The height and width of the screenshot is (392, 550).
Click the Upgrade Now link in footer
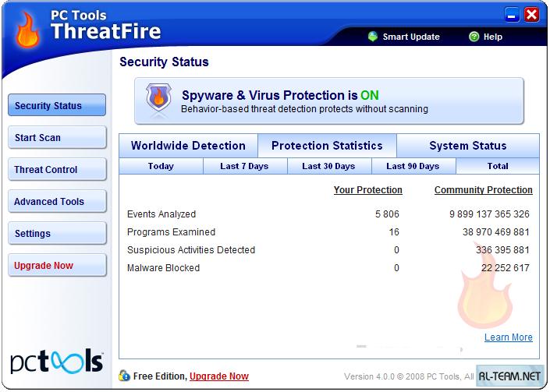(x=219, y=376)
